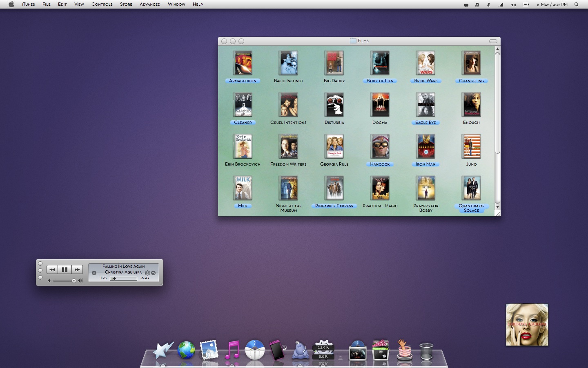Select the Freedom Writers film icon
The height and width of the screenshot is (368, 588).
289,146
